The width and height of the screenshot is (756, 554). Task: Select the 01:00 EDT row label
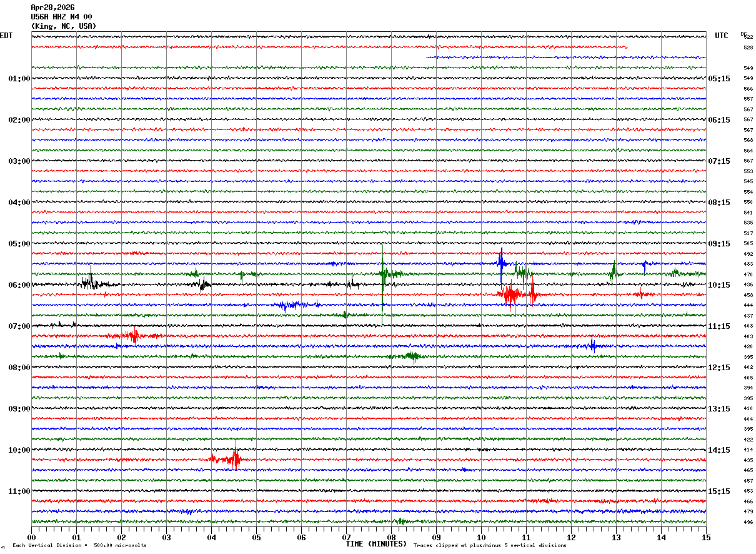19,79
